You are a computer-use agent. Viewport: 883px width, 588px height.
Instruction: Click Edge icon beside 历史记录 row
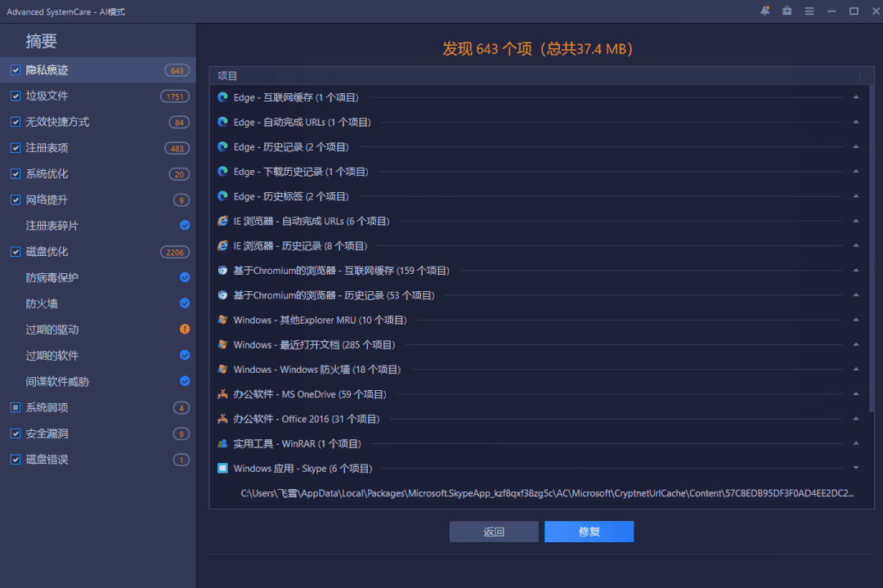coord(223,147)
